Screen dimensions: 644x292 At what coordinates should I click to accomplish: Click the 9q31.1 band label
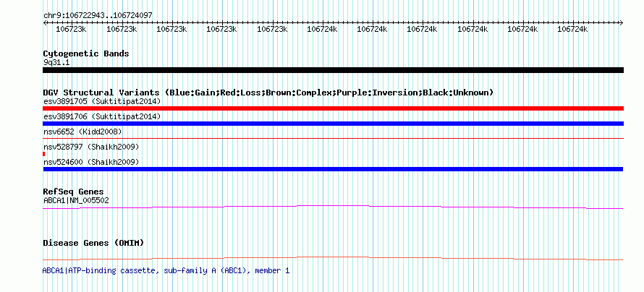[x=56, y=62]
